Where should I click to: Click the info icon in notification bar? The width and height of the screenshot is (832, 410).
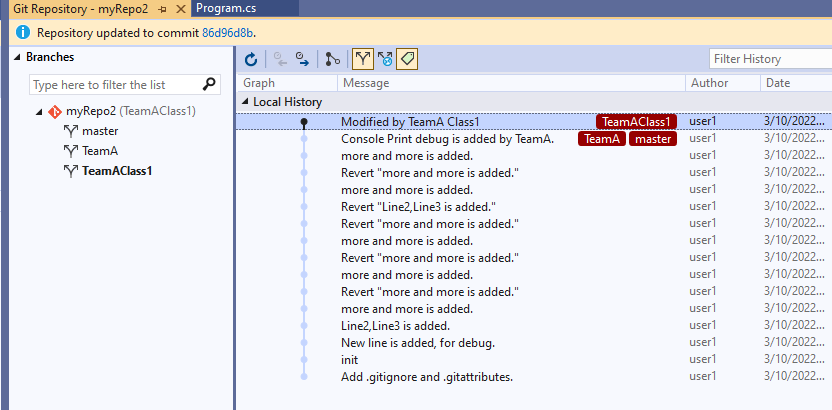coord(23,33)
